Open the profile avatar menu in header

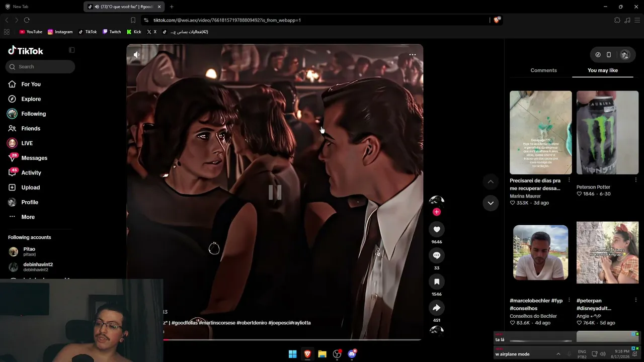pyautogui.click(x=625, y=55)
